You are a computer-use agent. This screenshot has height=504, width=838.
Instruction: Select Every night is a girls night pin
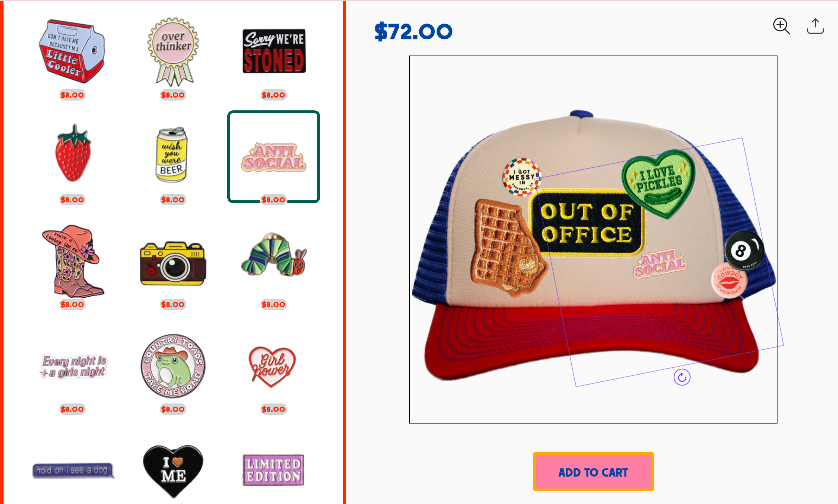[x=73, y=366]
